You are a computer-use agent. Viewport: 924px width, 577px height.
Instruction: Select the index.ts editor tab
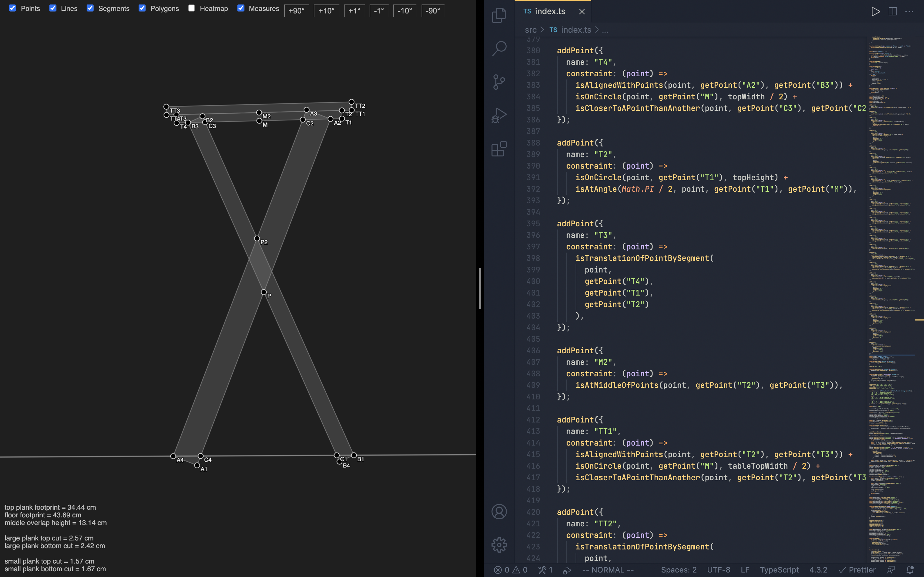click(x=550, y=12)
